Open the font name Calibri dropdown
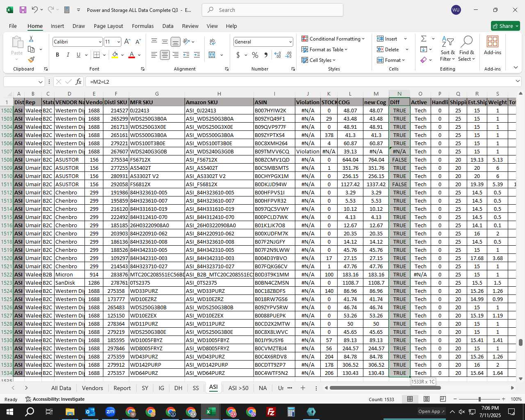Screen dimensions: 525x420 pyautogui.click(x=100, y=42)
